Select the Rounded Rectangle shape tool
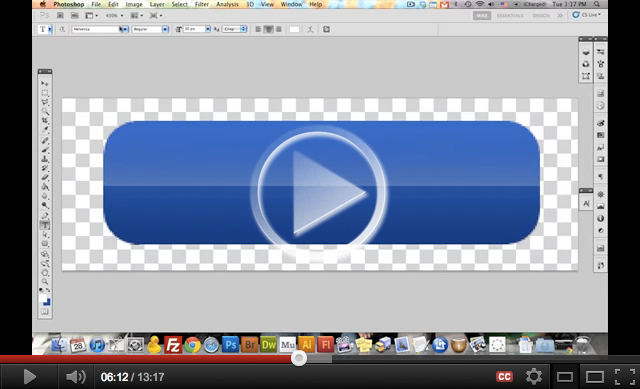 coord(44,244)
